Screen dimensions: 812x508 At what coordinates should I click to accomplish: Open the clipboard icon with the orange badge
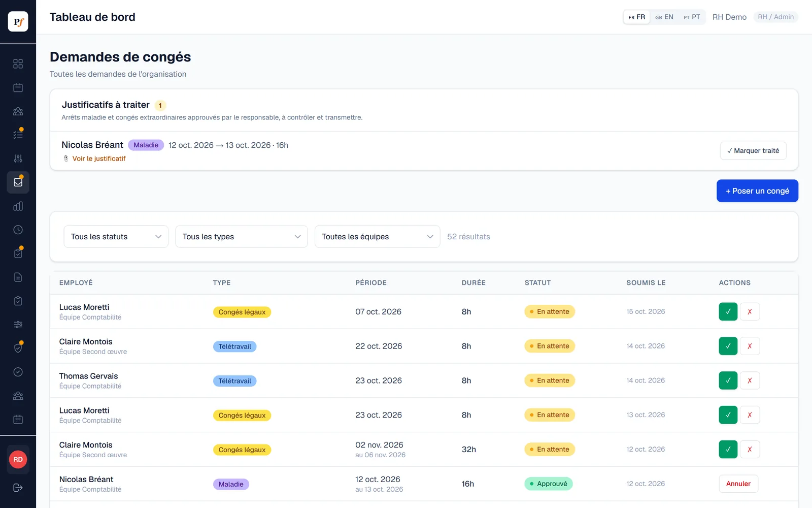[18, 253]
